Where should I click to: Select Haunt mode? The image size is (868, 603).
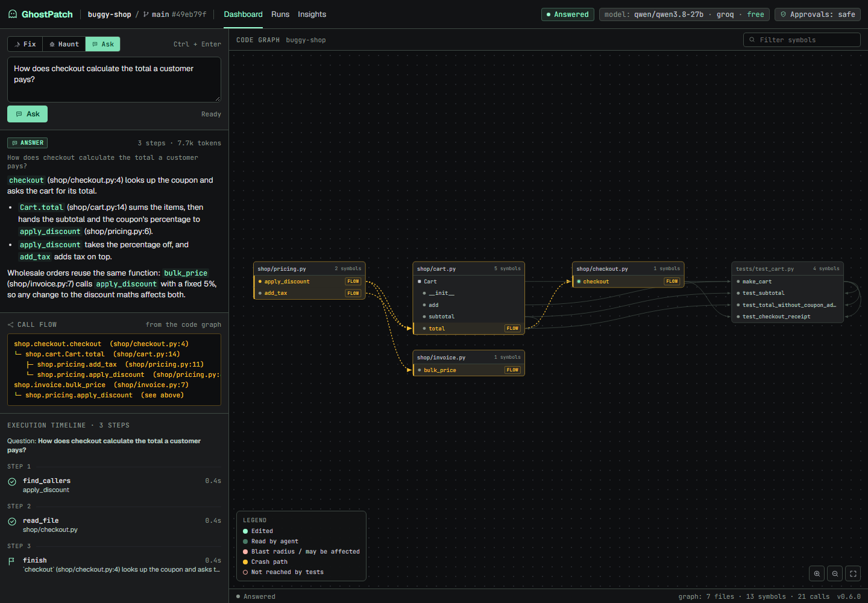[x=64, y=44]
